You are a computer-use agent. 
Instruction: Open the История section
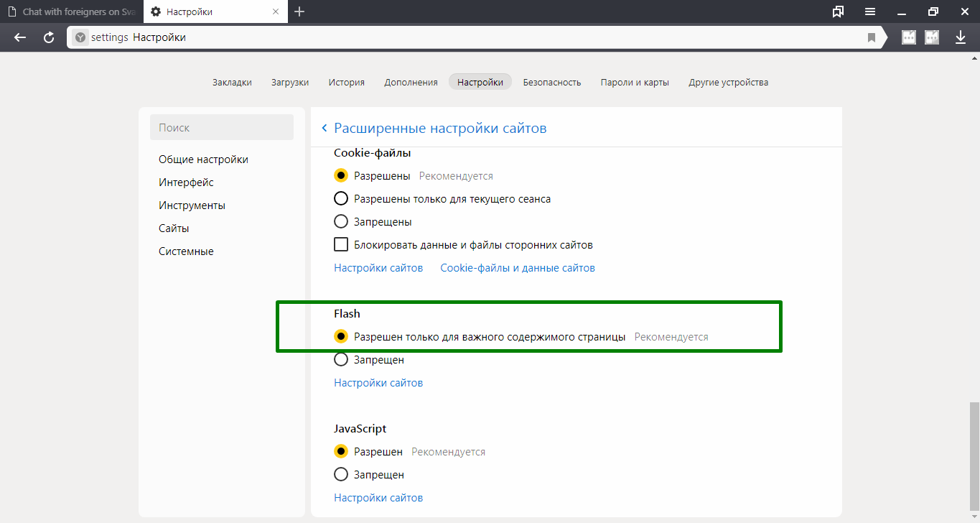(347, 82)
